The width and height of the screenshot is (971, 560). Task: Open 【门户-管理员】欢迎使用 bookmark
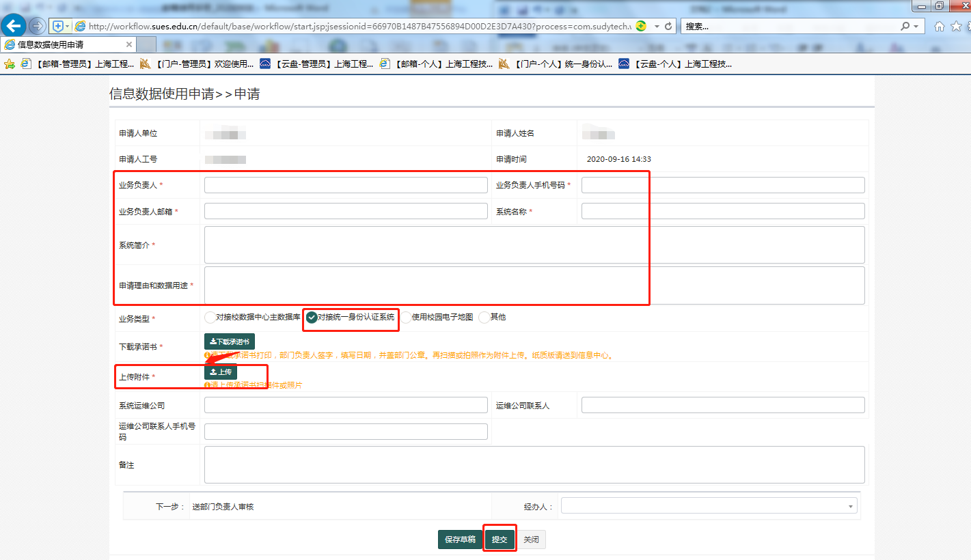pos(197,64)
